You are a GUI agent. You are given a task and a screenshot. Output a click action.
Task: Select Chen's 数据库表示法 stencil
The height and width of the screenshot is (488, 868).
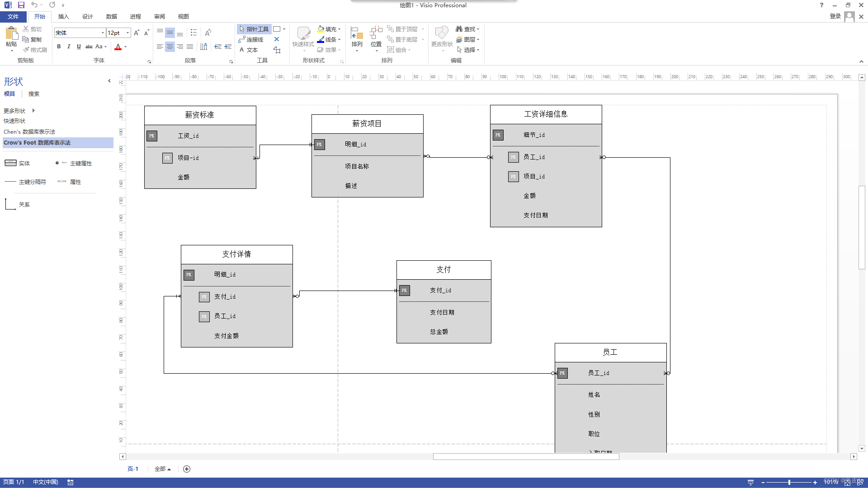(29, 132)
